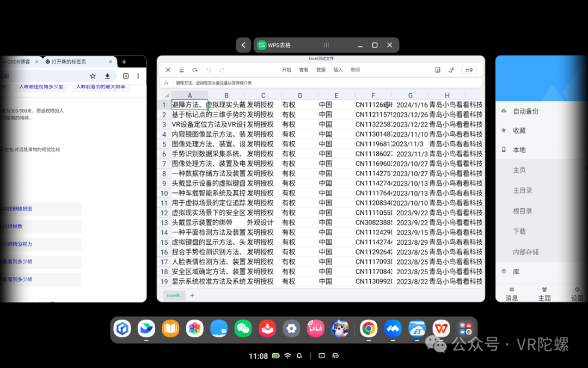Grab the drag handle in WPS表格 title bar
The image size is (588, 368).
click(326, 45)
